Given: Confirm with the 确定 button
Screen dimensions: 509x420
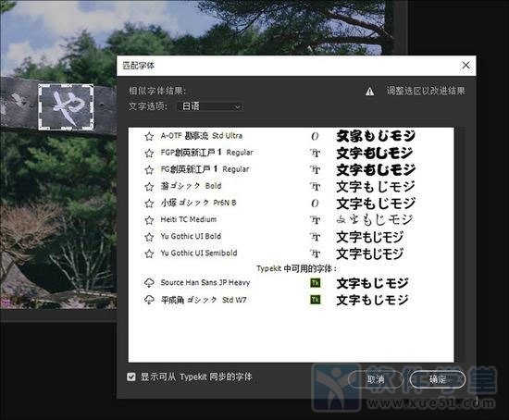Looking at the screenshot, I should (x=438, y=379).
